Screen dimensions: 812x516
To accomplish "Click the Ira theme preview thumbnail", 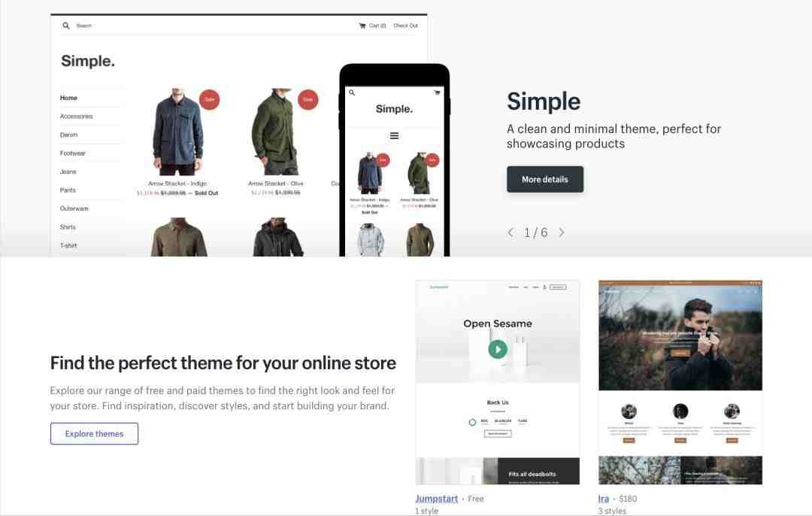I will pos(680,382).
